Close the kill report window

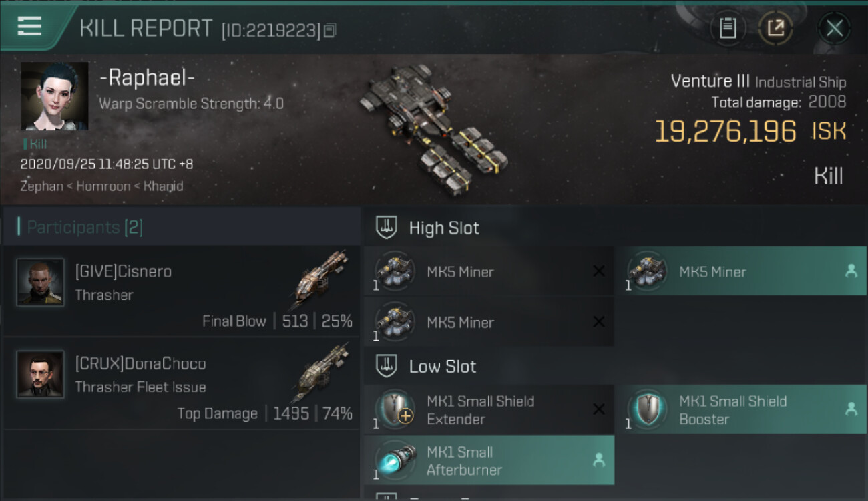[834, 28]
